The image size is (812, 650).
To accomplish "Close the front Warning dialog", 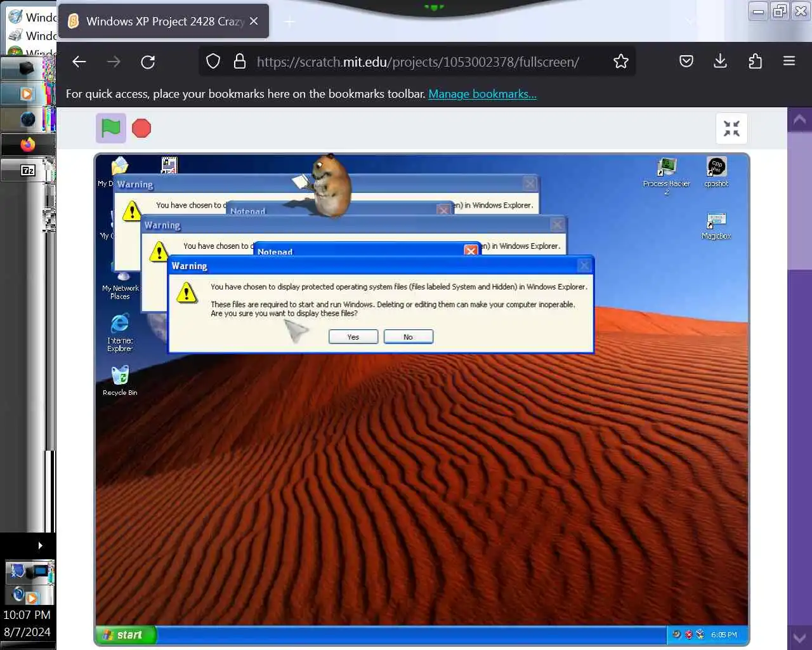I will pyautogui.click(x=584, y=265).
